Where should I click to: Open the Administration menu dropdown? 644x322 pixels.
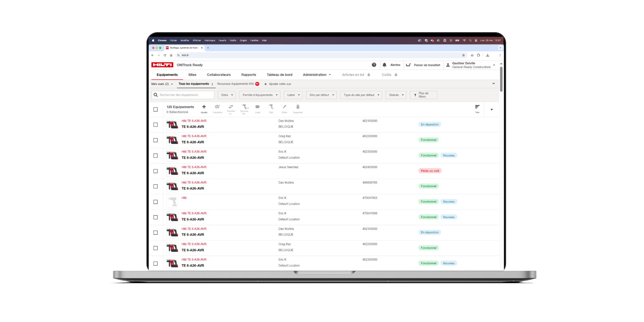point(317,75)
